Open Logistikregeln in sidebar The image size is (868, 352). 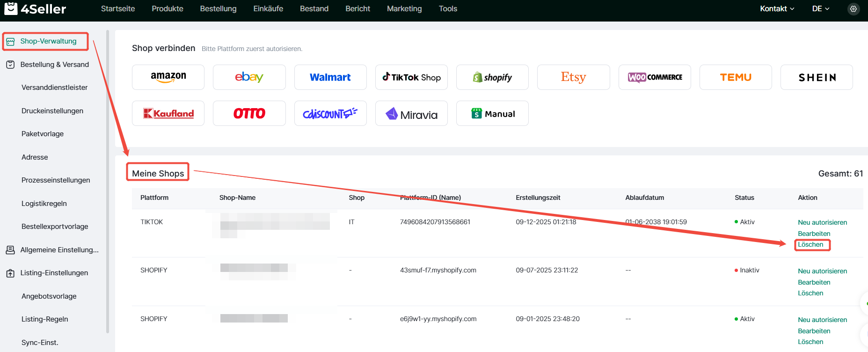click(x=44, y=204)
